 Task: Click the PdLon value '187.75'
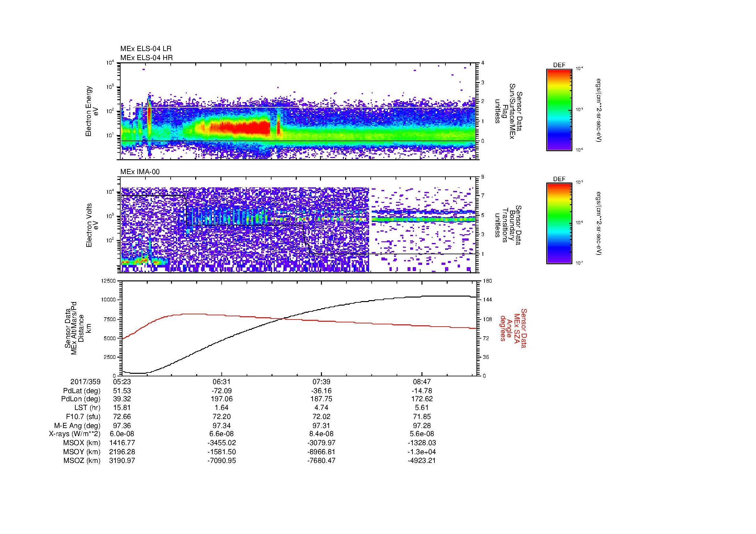click(321, 399)
